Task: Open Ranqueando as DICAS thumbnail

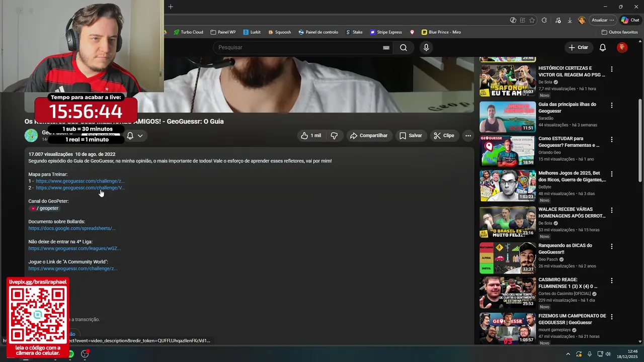Action: coord(507,258)
